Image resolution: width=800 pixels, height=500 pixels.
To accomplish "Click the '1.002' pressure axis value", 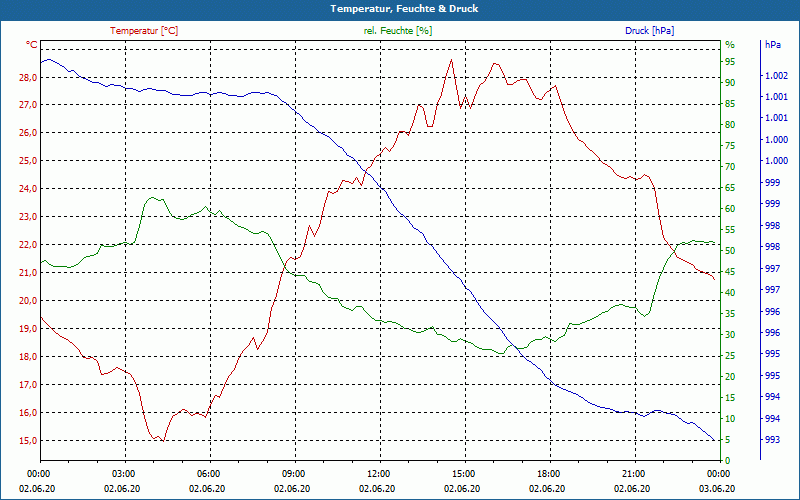I will (776, 76).
